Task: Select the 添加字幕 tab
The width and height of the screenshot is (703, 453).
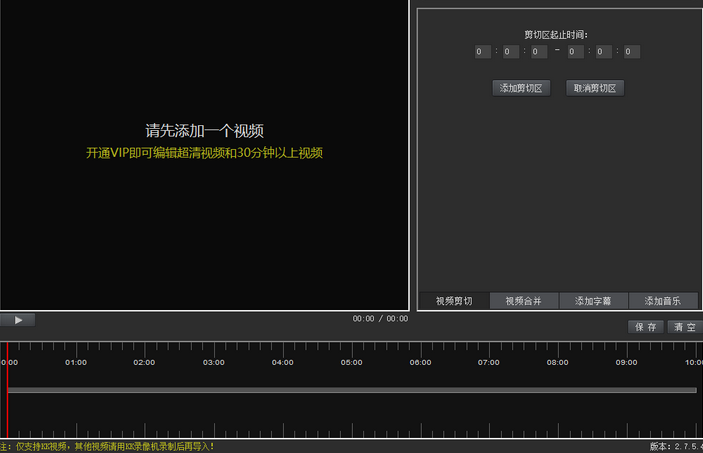Action: (593, 301)
